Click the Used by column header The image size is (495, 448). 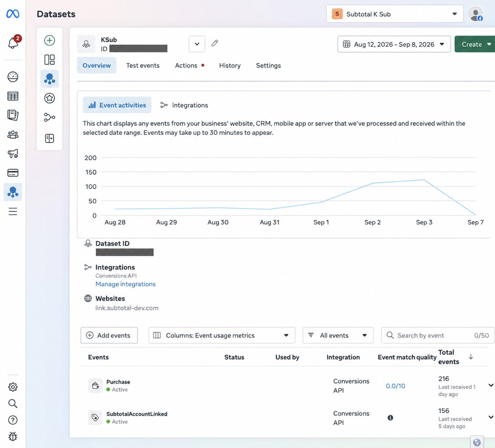[287, 357]
